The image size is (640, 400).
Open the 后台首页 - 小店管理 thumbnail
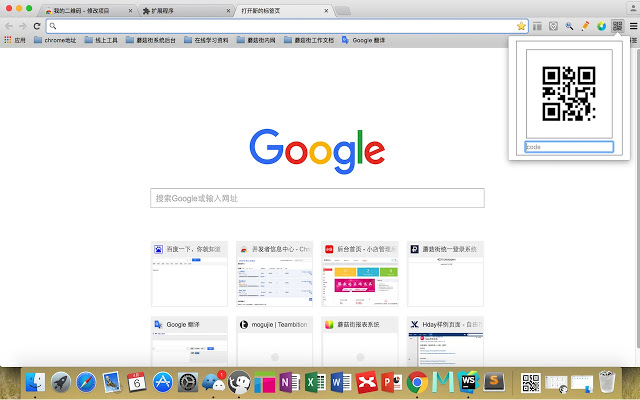[360, 273]
